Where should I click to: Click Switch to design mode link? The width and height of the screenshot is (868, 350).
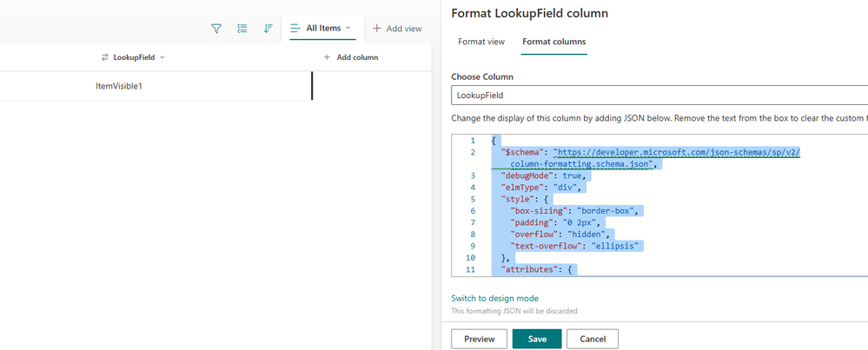point(494,298)
